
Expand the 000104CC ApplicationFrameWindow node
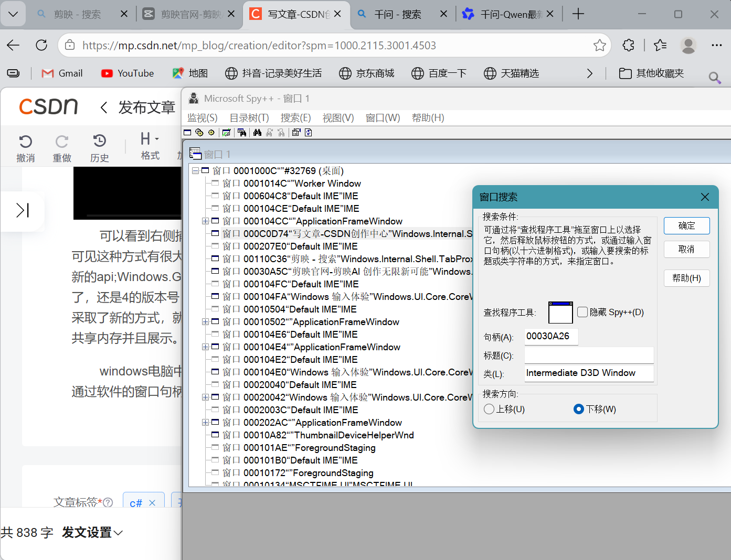coord(205,221)
